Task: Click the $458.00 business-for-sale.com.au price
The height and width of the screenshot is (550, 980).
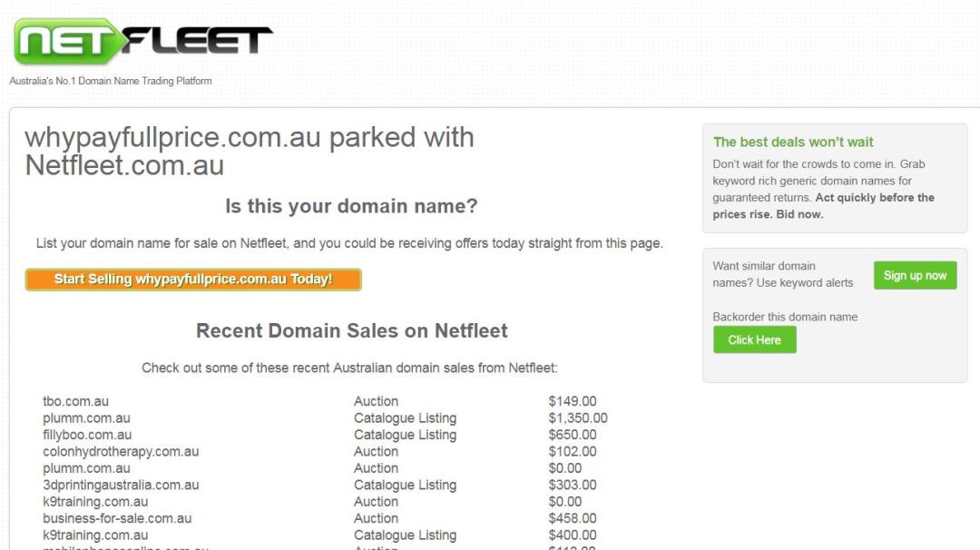Action: [573, 518]
